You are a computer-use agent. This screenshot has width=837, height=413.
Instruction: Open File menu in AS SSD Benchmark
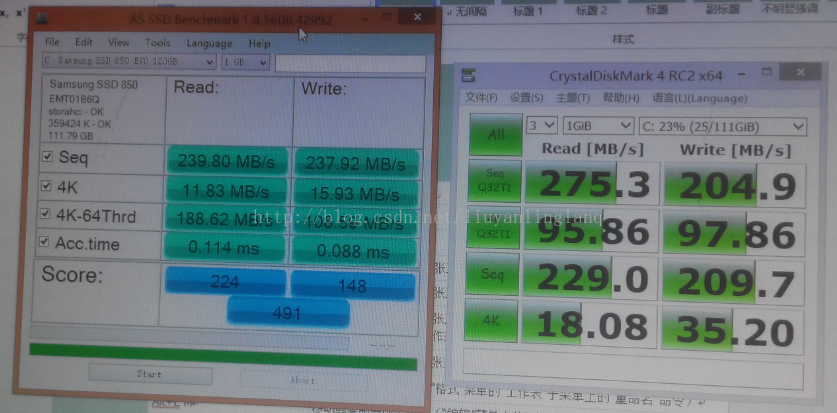(x=52, y=42)
